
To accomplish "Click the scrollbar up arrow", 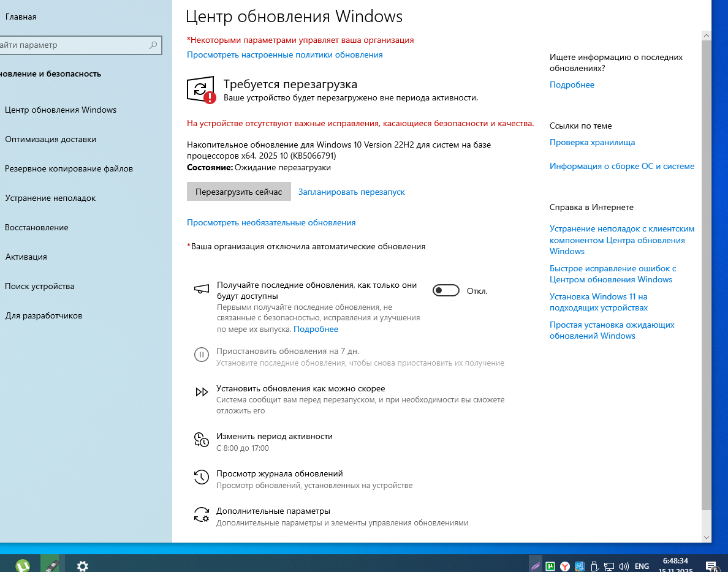I will tap(706, 36).
